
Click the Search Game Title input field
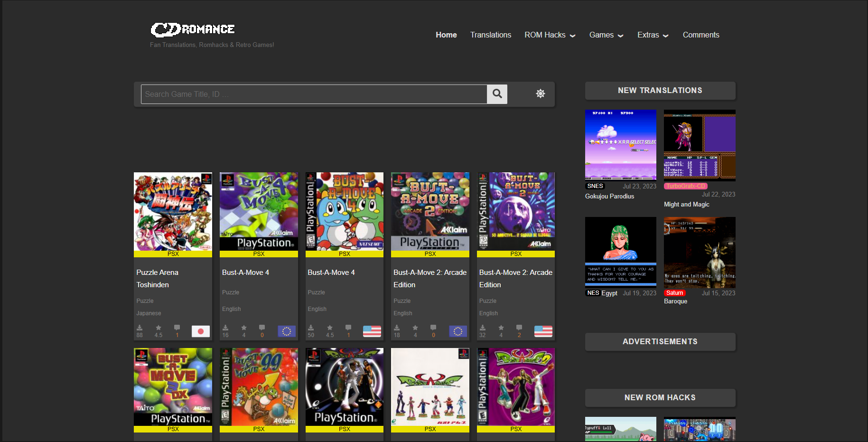coord(314,94)
